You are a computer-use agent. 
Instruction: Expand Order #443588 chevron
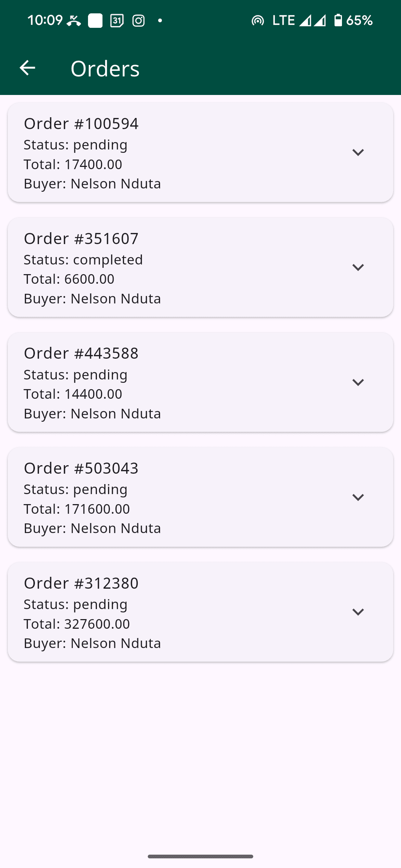pyautogui.click(x=358, y=382)
